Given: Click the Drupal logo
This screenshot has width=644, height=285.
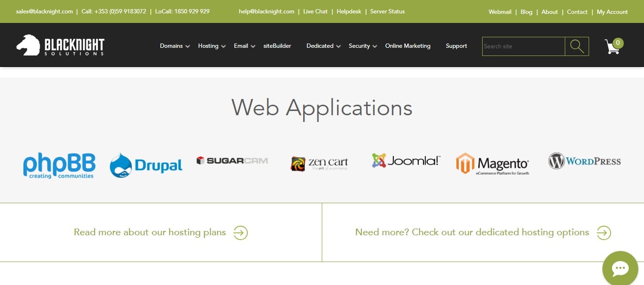Looking at the screenshot, I should click(146, 165).
